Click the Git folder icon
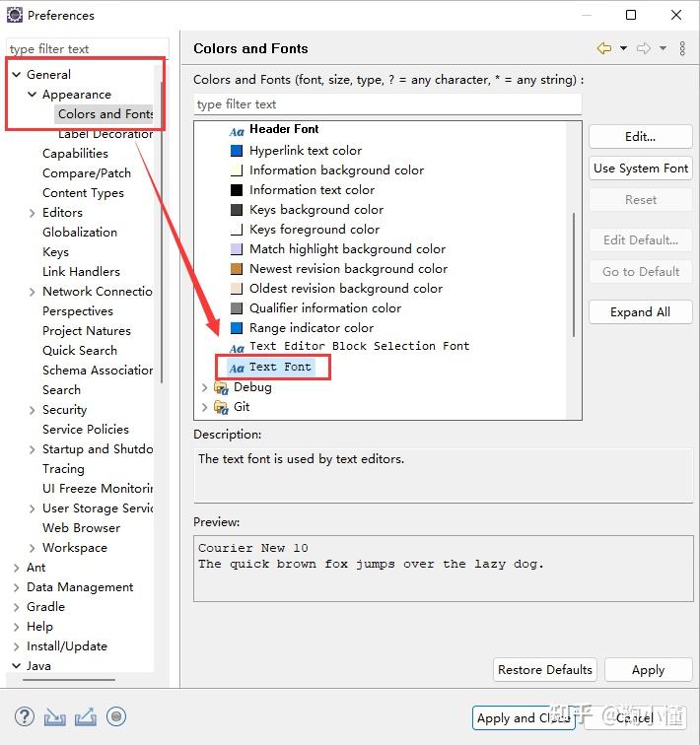Screen dimensions: 700x745 (x=221, y=408)
